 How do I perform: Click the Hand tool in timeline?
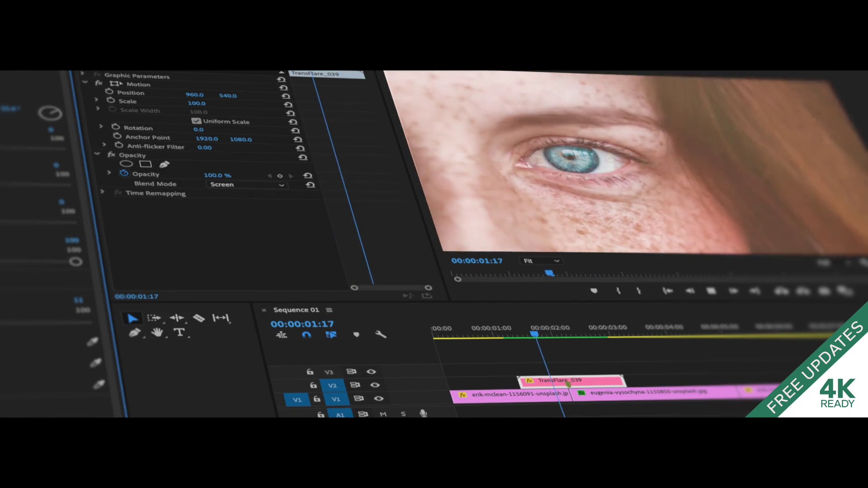click(156, 333)
